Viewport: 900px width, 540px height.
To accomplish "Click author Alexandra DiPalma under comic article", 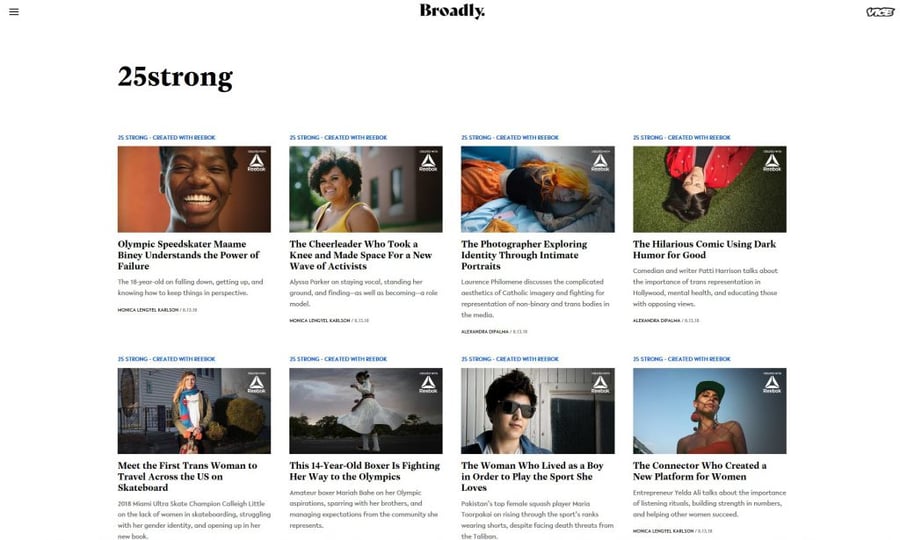I will pyautogui.click(x=656, y=321).
